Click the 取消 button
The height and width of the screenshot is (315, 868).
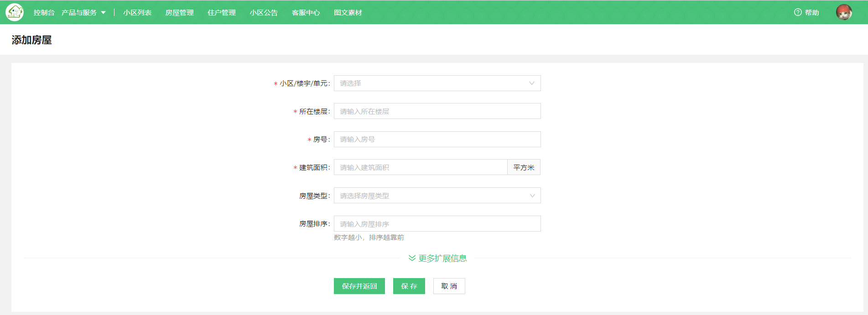449,286
